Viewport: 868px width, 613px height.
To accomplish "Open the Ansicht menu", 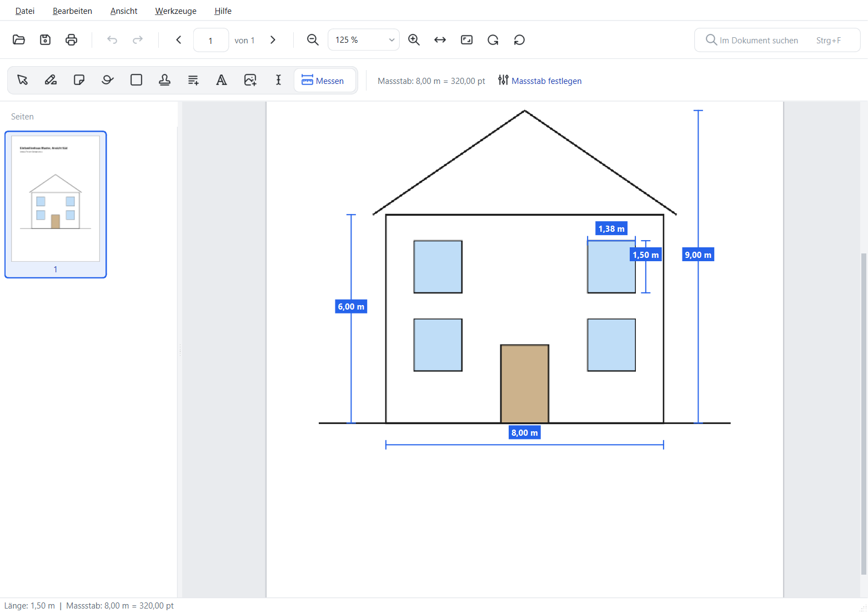I will click(124, 11).
